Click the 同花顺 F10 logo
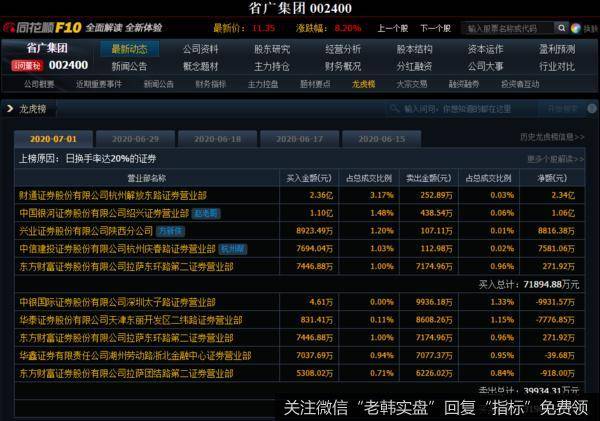 coord(42,28)
